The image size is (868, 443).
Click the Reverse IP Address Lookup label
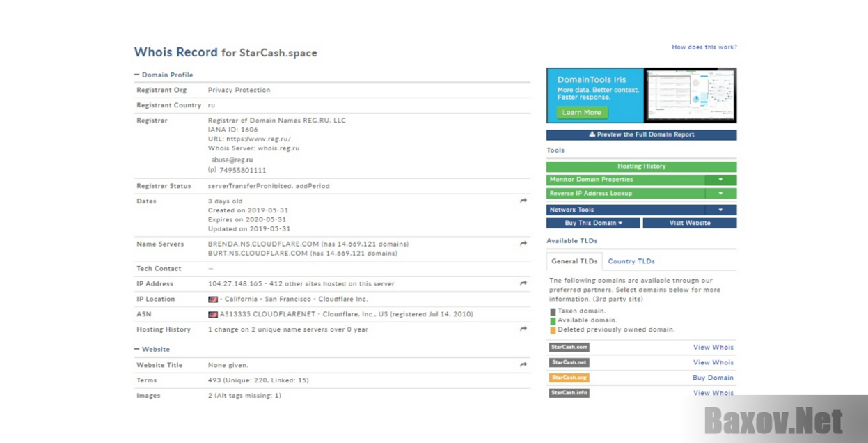click(591, 194)
